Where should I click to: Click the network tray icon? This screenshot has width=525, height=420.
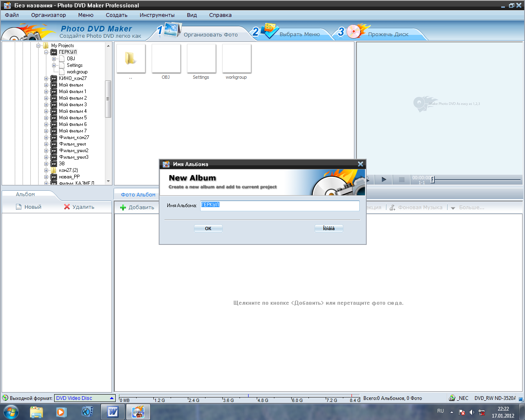point(482,412)
